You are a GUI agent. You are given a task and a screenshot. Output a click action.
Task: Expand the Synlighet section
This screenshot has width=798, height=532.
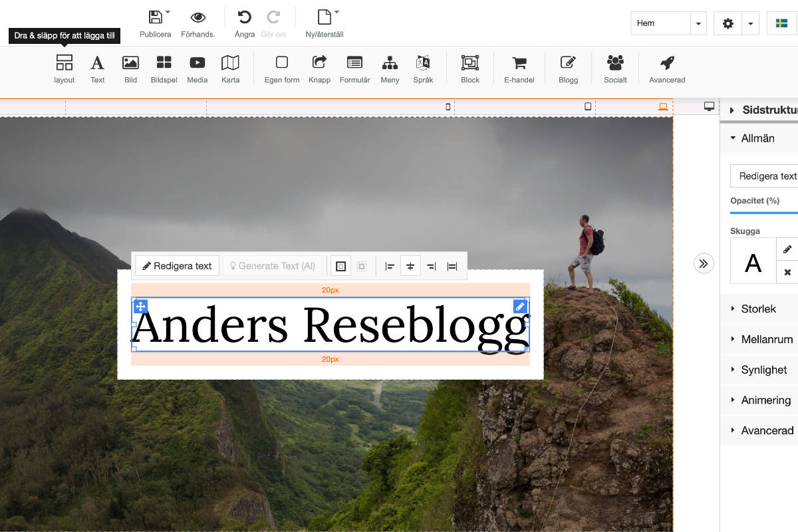[x=759, y=370]
